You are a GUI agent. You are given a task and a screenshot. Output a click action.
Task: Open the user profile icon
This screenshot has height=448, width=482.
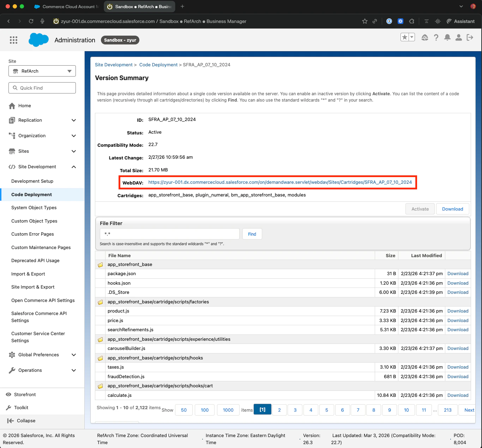click(459, 37)
